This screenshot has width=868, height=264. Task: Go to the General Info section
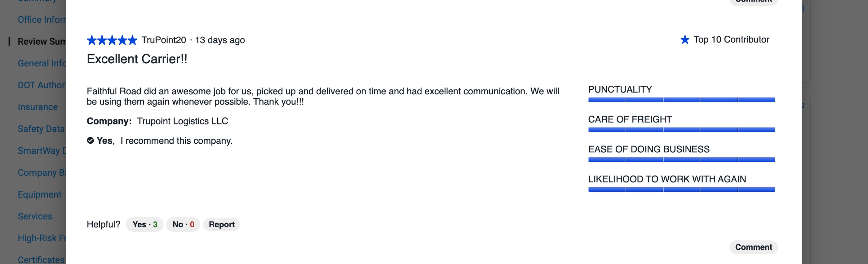click(x=42, y=63)
